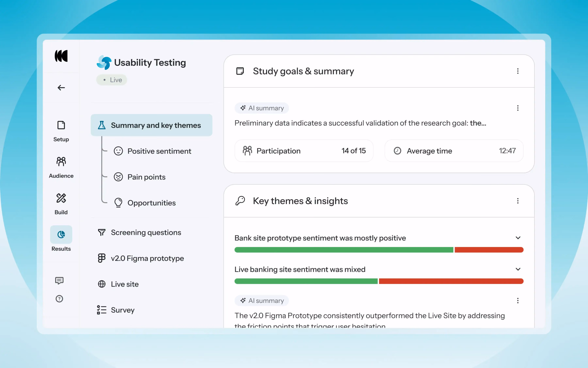Go to Survey section
Screen dimensions: 588x368
116,310
